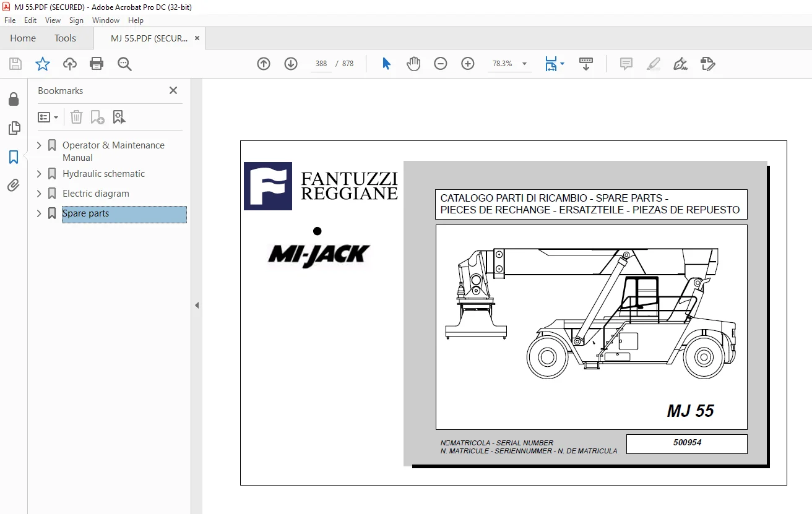Viewport: 812px width, 514px height.
Task: Select the MJ 55.PDF document tab
Action: pyautogui.click(x=149, y=38)
